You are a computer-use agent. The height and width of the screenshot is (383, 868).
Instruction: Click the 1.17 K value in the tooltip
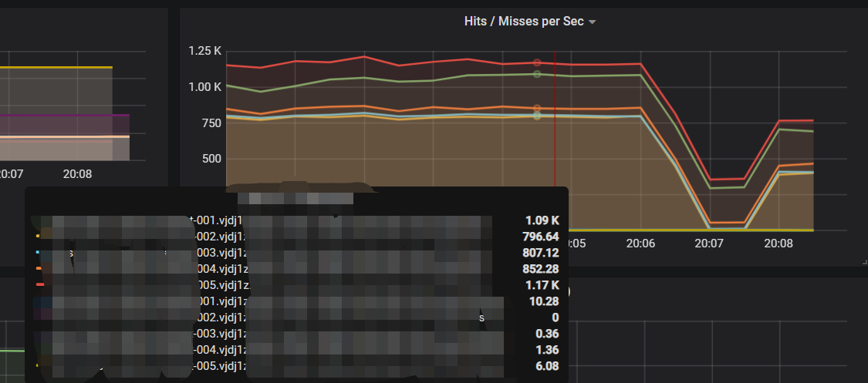coord(542,285)
